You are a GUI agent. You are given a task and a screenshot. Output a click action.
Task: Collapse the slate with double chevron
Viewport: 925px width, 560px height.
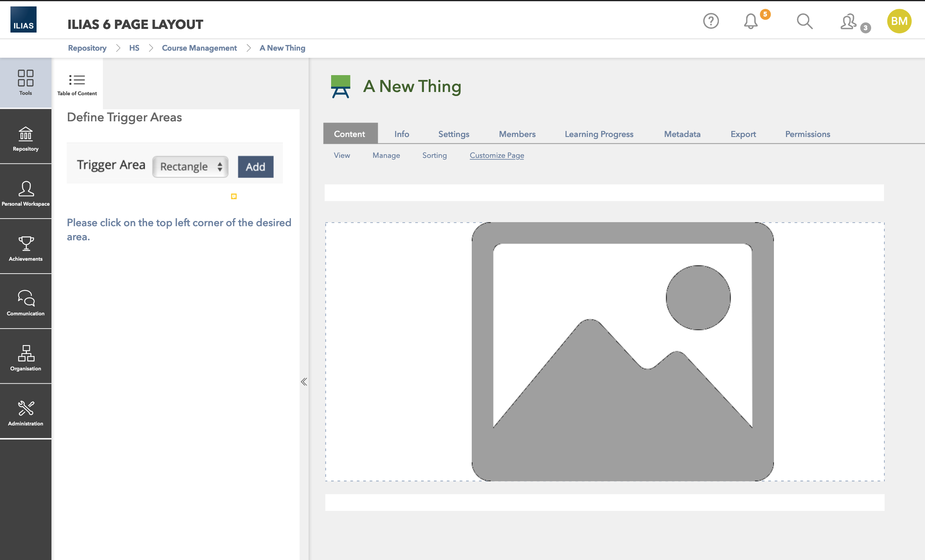(304, 382)
